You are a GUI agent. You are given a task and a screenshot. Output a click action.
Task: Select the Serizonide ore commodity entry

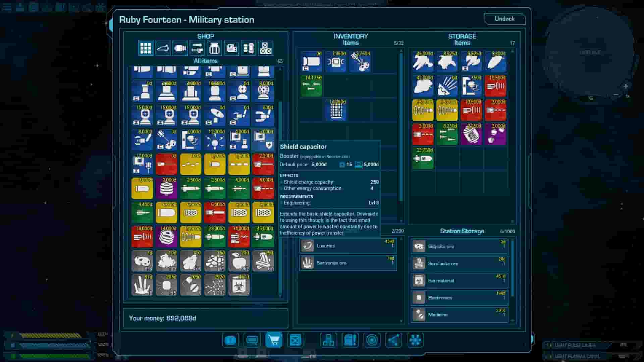click(x=348, y=263)
